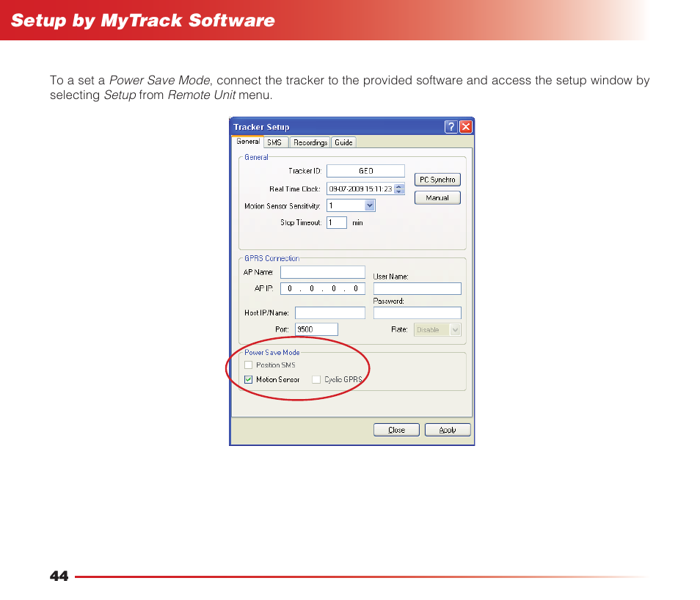Click the Password input field

coord(418,312)
